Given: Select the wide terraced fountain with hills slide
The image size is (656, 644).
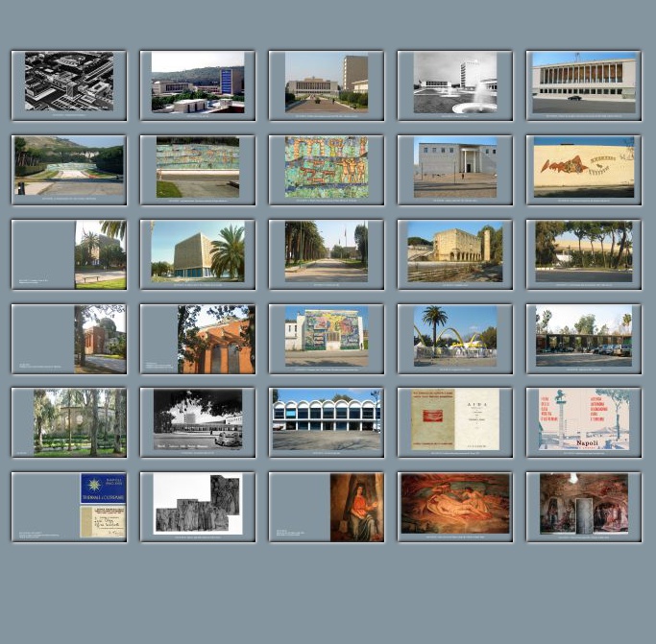Looking at the screenshot, I should click(x=69, y=170).
